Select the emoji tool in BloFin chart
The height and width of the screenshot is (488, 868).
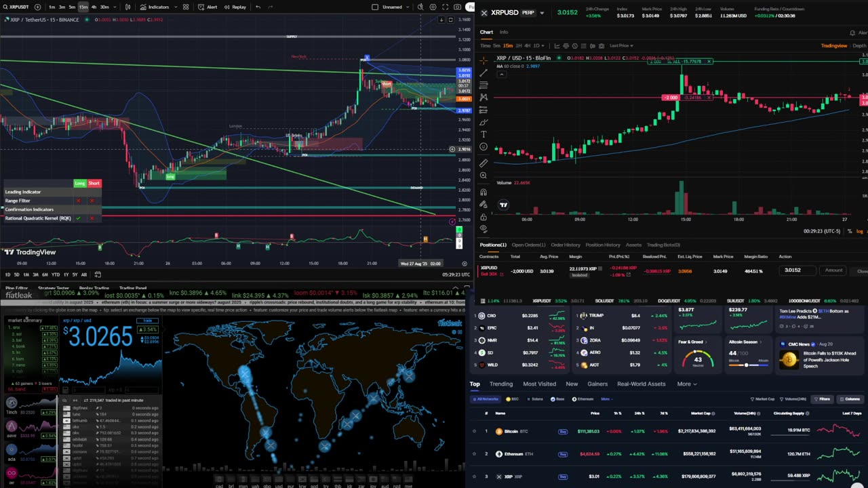pos(483,146)
